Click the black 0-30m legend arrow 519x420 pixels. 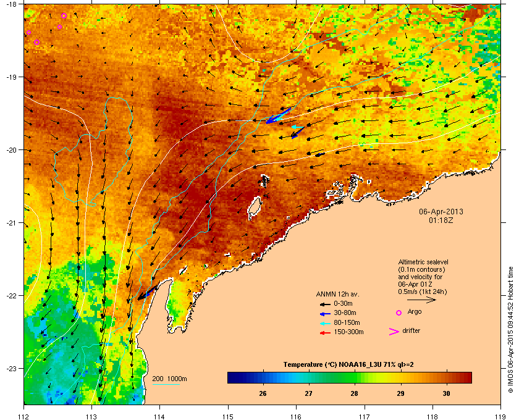[x=326, y=304]
